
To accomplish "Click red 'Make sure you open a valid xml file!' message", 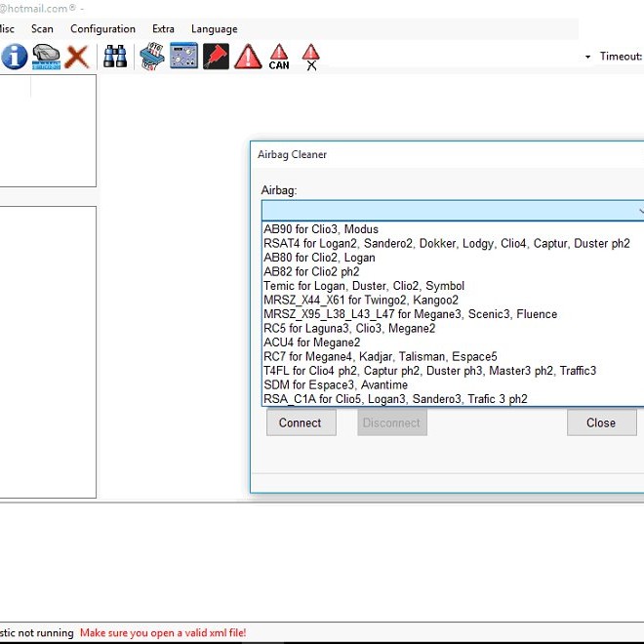I will (x=163, y=633).
